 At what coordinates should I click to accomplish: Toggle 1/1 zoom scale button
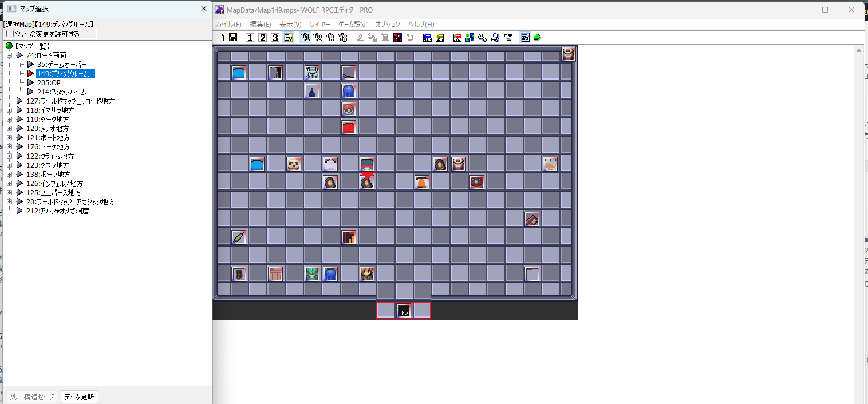tap(305, 38)
